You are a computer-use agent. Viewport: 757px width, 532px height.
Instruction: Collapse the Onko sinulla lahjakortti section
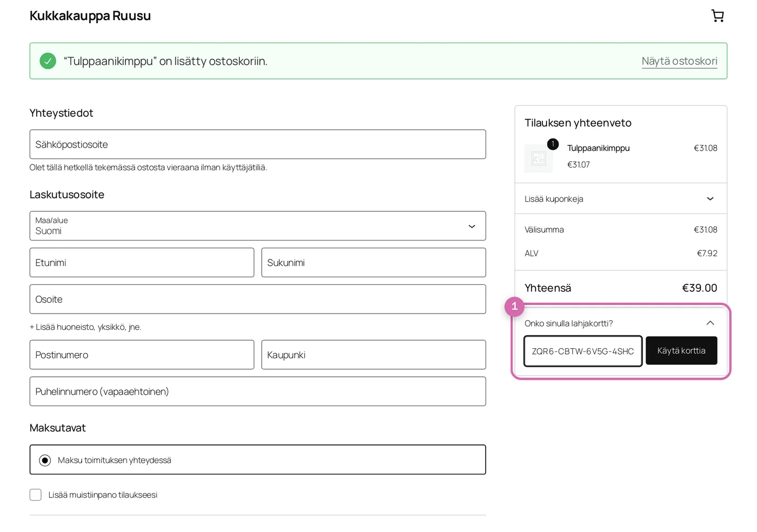tap(621, 323)
